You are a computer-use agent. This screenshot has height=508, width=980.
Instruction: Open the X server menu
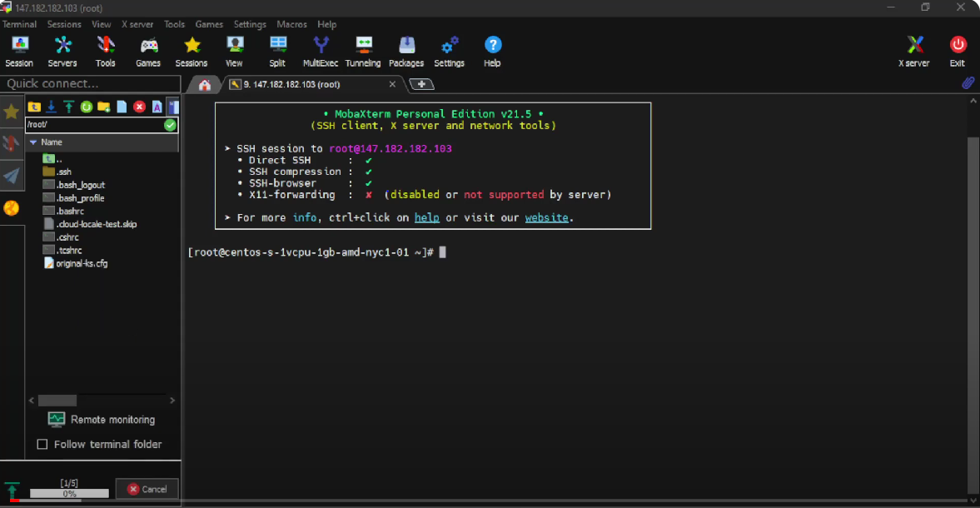click(x=137, y=24)
